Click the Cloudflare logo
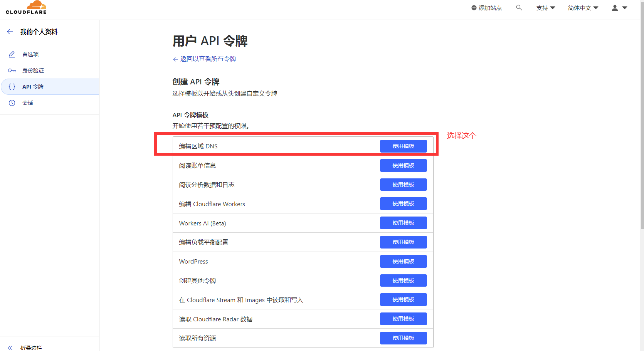644x351 pixels. [26, 8]
